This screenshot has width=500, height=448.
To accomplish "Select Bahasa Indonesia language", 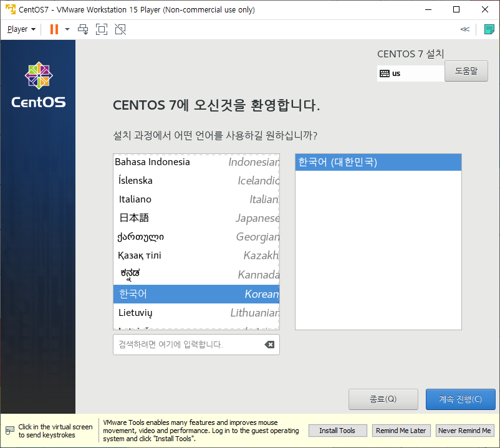I will [196, 162].
